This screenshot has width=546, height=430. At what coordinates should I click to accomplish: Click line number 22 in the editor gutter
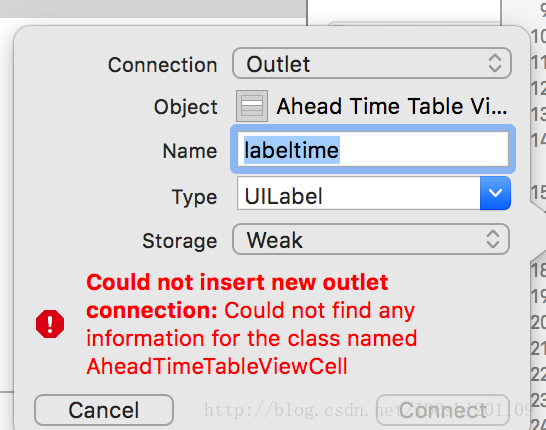pyautogui.click(x=538, y=375)
